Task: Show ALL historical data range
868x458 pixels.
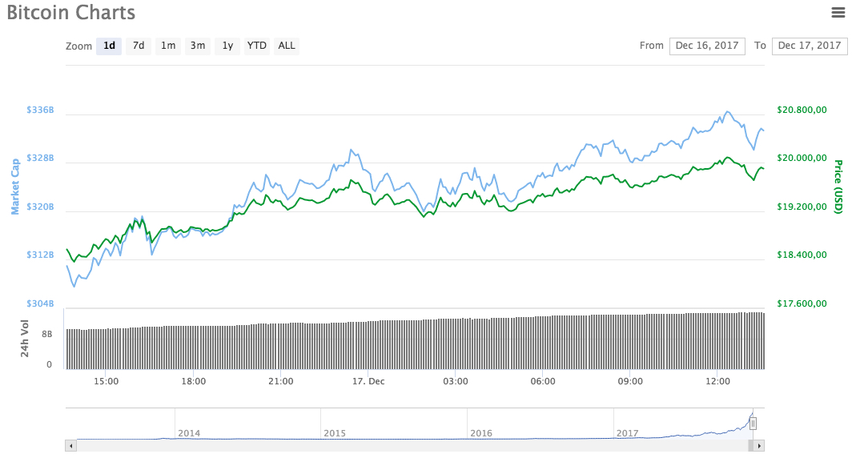Action: [x=287, y=46]
